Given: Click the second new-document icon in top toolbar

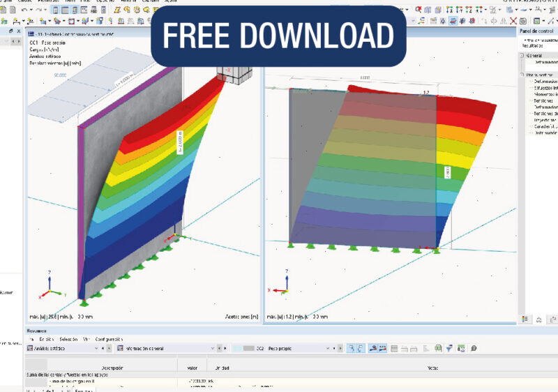Looking at the screenshot, I should (x=13, y=10).
